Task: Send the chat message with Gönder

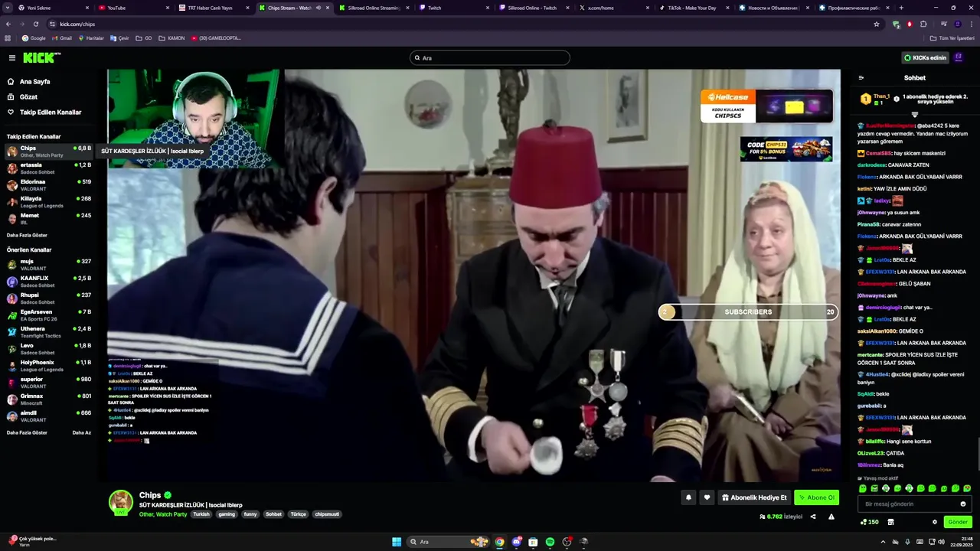Action: (x=958, y=522)
